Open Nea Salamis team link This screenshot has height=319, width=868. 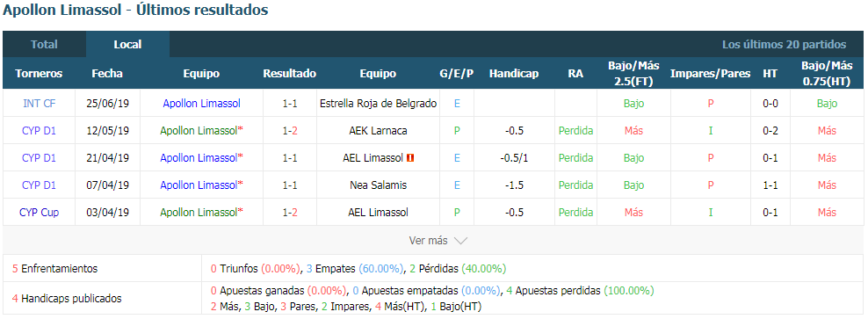tap(378, 185)
